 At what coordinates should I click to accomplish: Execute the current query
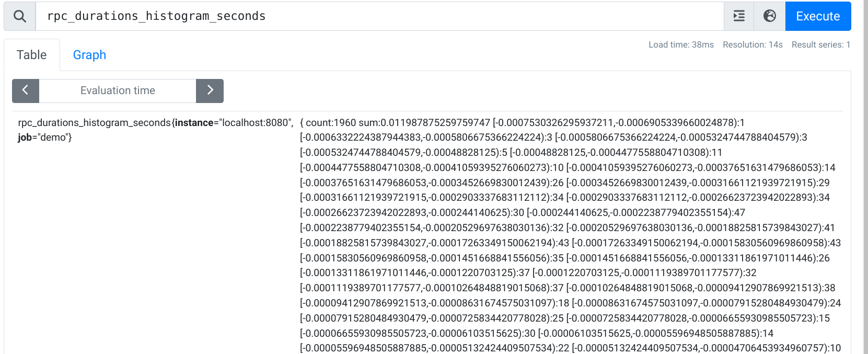(x=817, y=16)
